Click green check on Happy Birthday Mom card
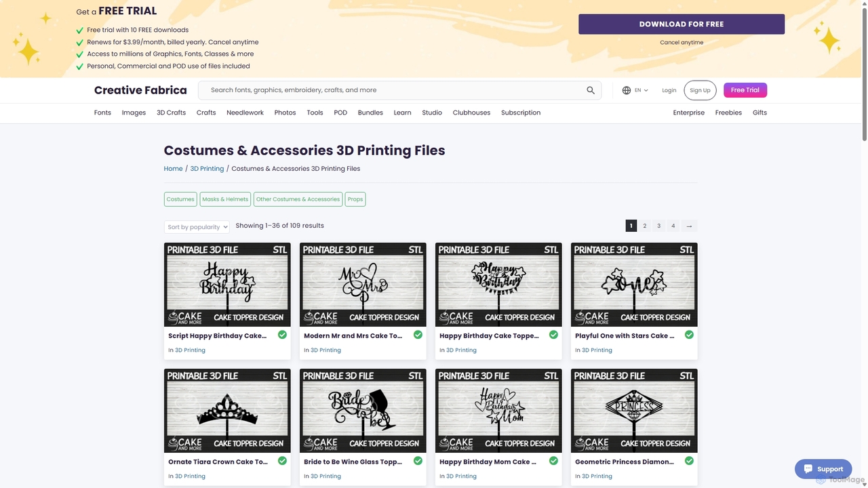The width and height of the screenshot is (868, 488). pyautogui.click(x=553, y=461)
